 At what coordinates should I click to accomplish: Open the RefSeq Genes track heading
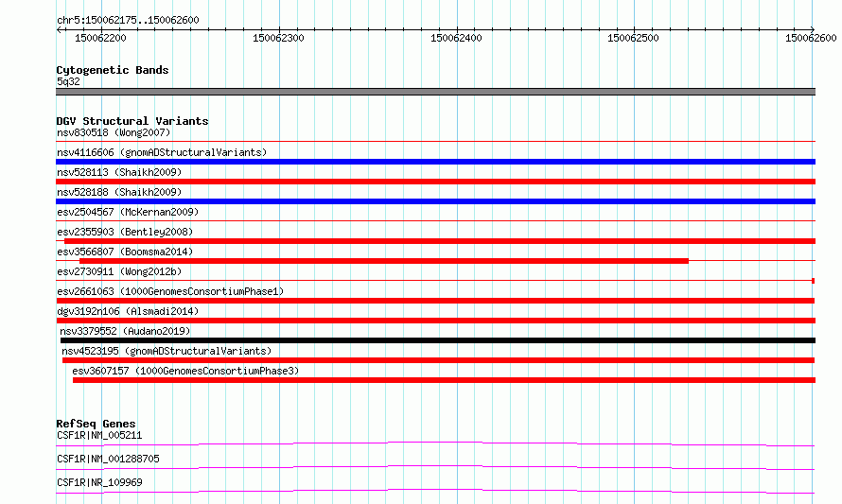click(96, 424)
